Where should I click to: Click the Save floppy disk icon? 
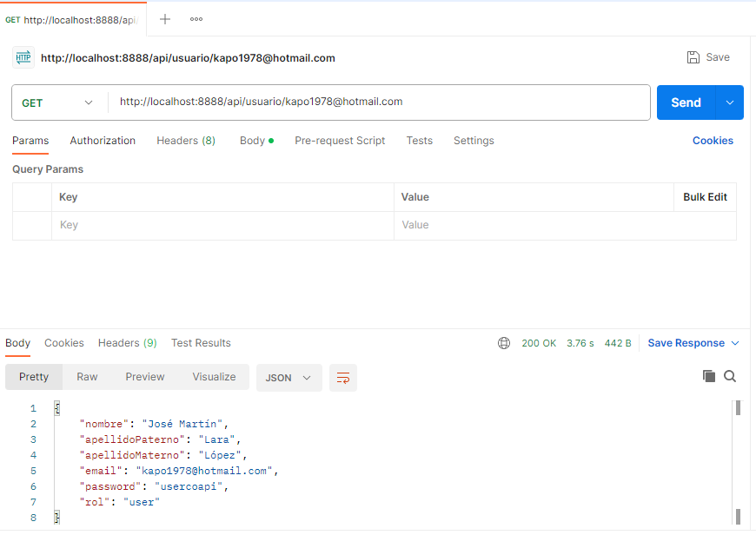693,57
